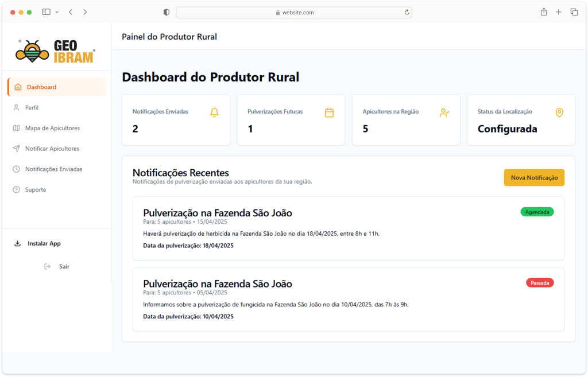The image size is (588, 377).
Task: Show the tab overview in Safari
Action: pos(574,12)
